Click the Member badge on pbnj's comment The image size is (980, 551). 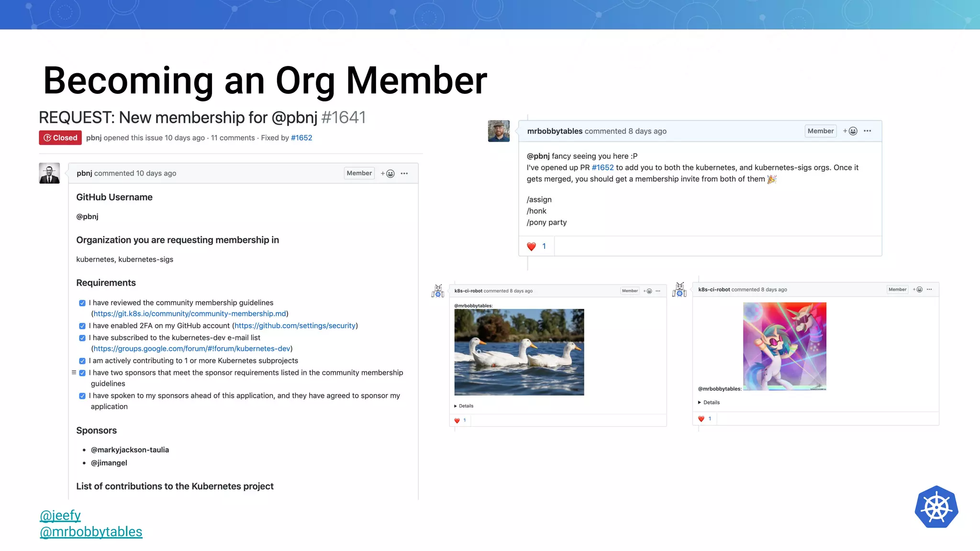click(x=359, y=173)
